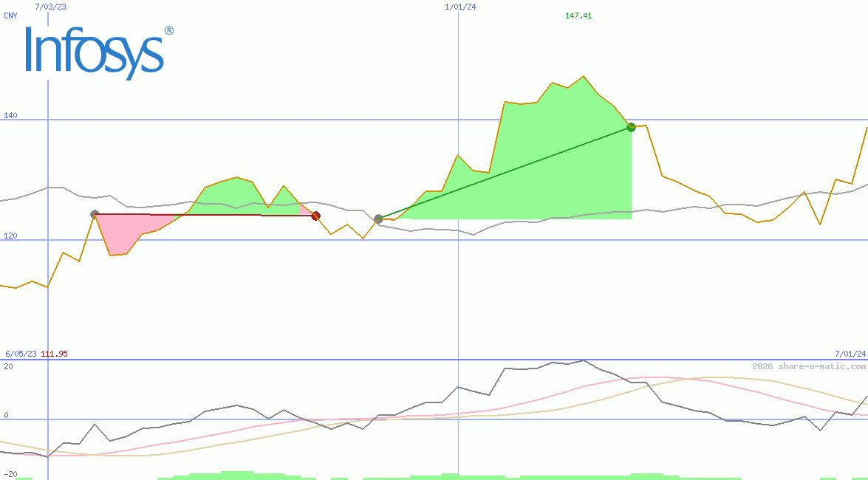Click the Infosys logo
868x480 pixels.
pos(98,52)
